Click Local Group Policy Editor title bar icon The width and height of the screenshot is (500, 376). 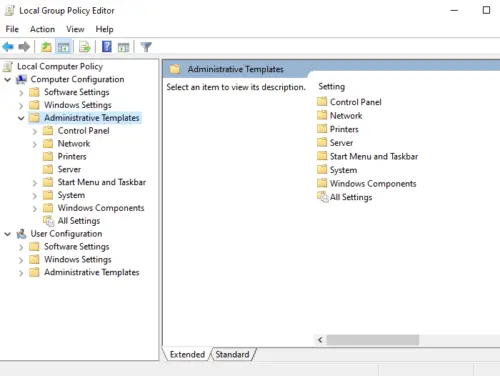tap(9, 11)
